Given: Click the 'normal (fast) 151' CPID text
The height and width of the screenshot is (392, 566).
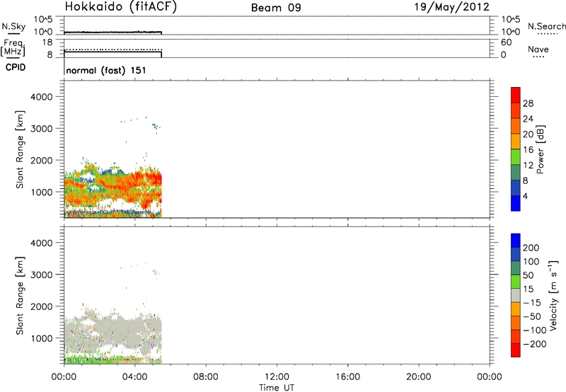Looking at the screenshot, I should coord(106,70).
